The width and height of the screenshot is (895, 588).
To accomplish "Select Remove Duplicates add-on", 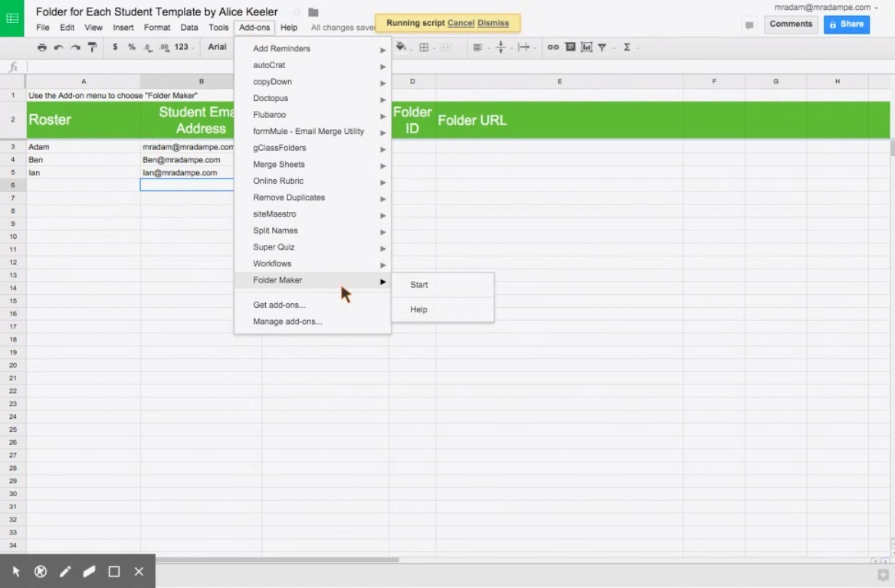I will (x=312, y=198).
